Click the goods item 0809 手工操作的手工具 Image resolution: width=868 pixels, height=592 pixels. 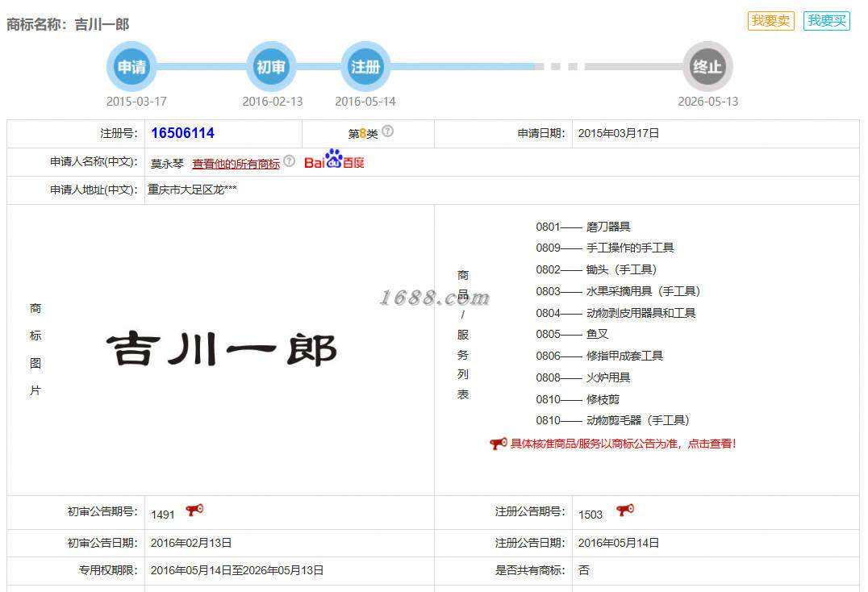pyautogui.click(x=604, y=248)
